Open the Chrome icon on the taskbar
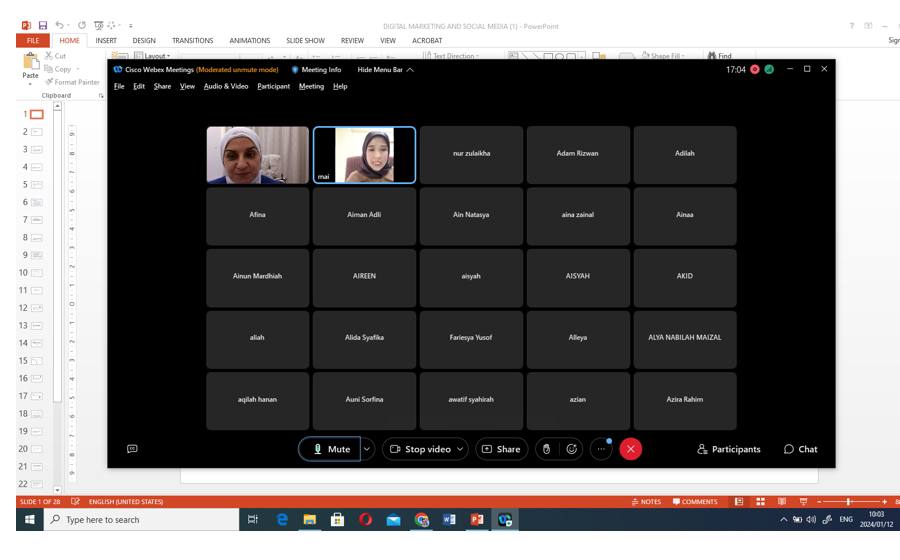900x560 pixels. [422, 520]
